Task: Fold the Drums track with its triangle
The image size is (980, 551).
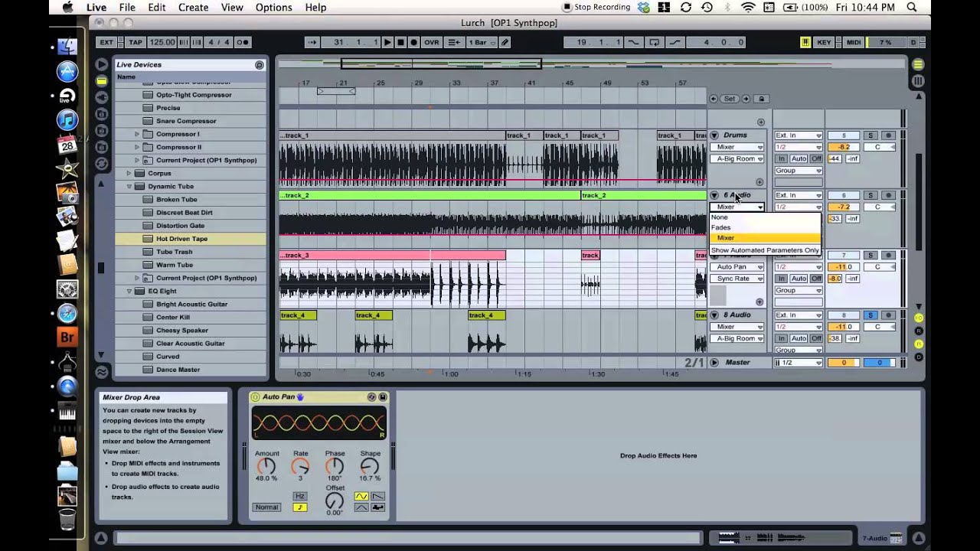Action: pyautogui.click(x=714, y=135)
